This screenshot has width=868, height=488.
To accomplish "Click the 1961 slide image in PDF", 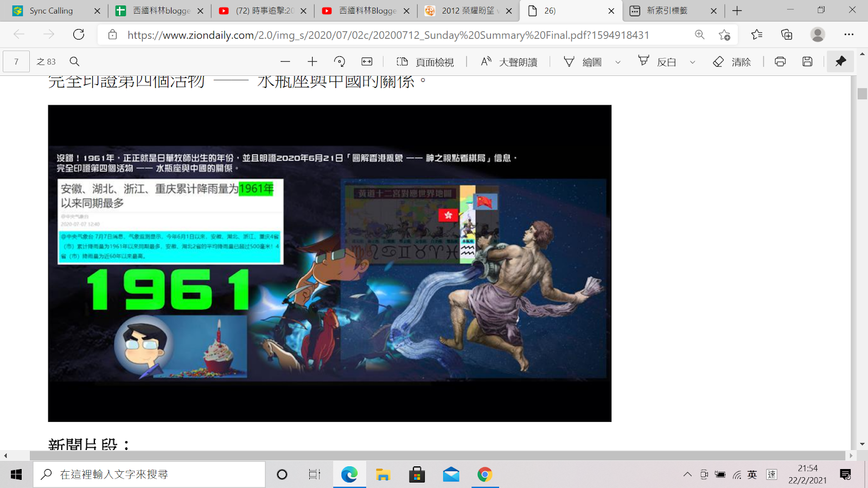I will click(329, 263).
